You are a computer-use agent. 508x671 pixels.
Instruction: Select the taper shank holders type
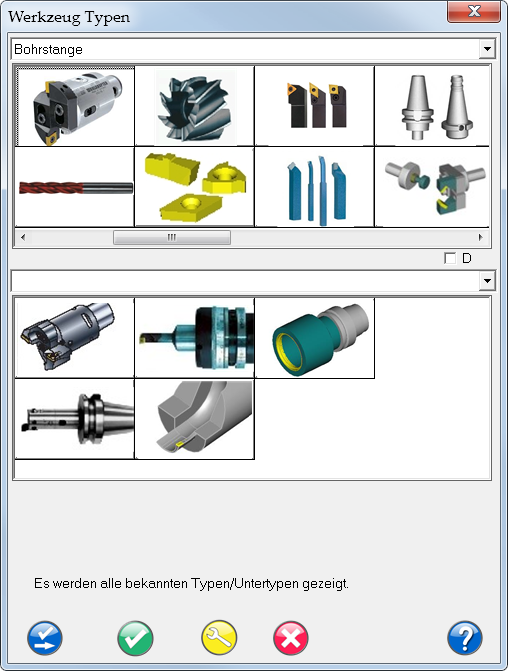point(432,106)
